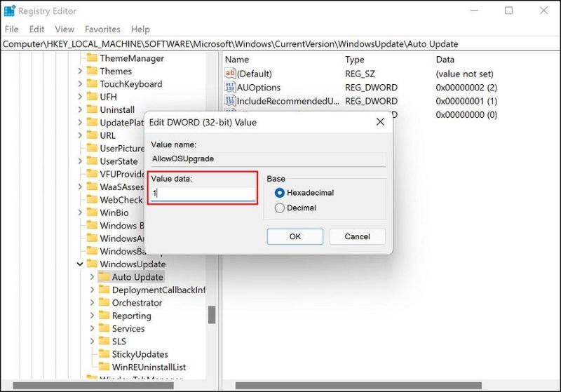Expand the Orchestrator key
The height and width of the screenshot is (392, 561).
[x=92, y=303]
